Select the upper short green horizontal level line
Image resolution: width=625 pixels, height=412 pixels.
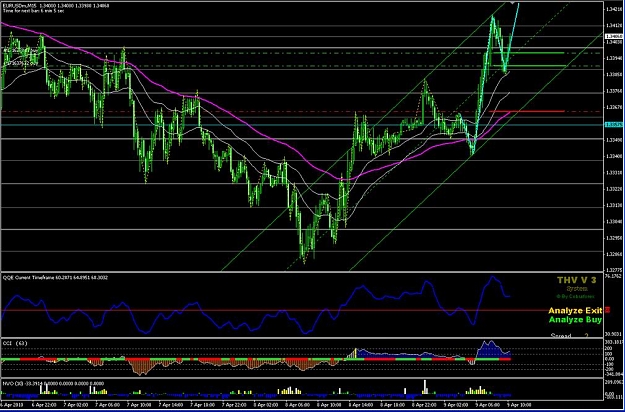[x=528, y=53]
